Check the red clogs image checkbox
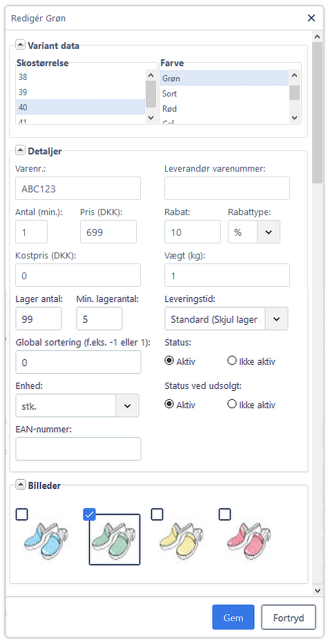 point(224,514)
